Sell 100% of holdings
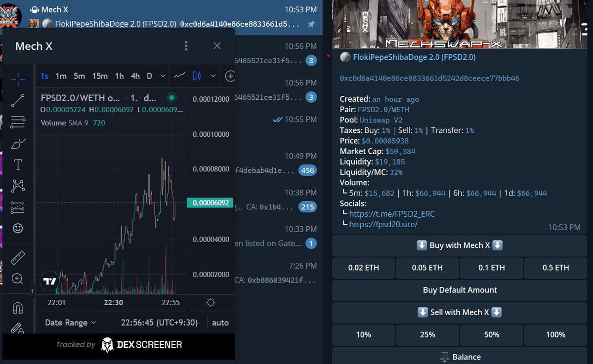The height and width of the screenshot is (364, 593). coord(556,334)
